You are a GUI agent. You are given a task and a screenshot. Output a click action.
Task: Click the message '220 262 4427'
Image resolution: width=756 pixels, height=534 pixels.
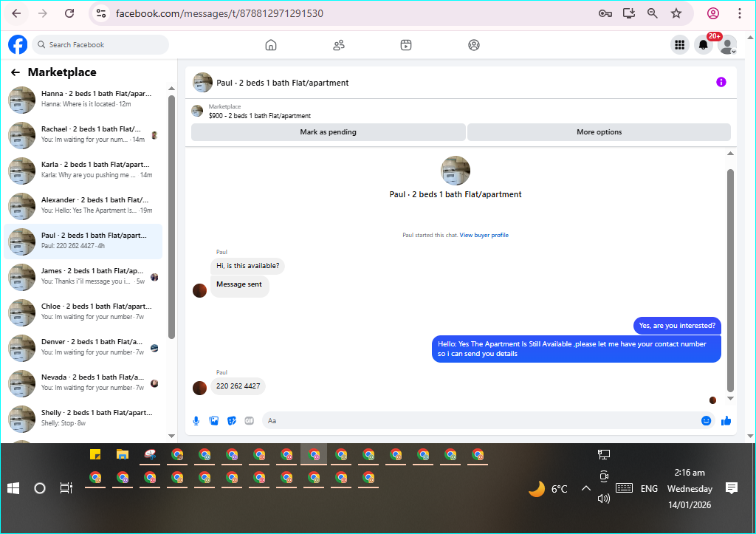[238, 386]
